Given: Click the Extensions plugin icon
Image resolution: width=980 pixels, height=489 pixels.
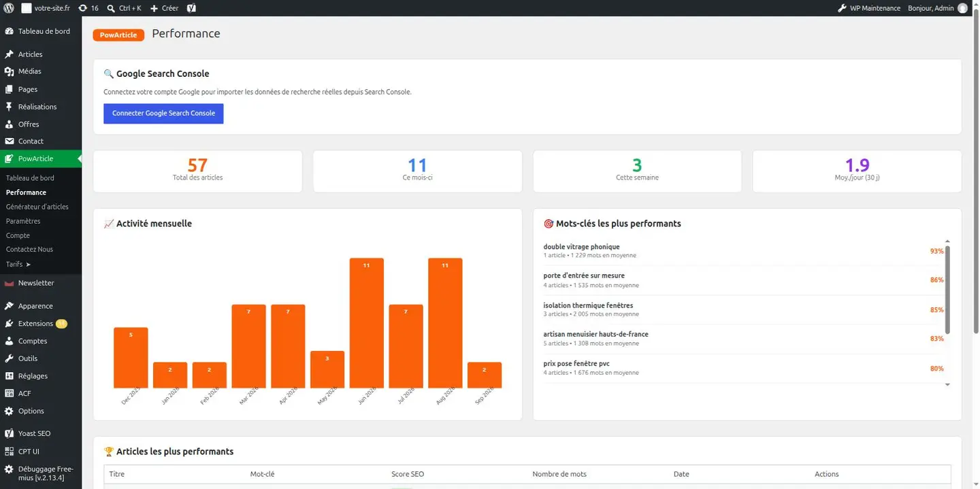Looking at the screenshot, I should [9, 324].
